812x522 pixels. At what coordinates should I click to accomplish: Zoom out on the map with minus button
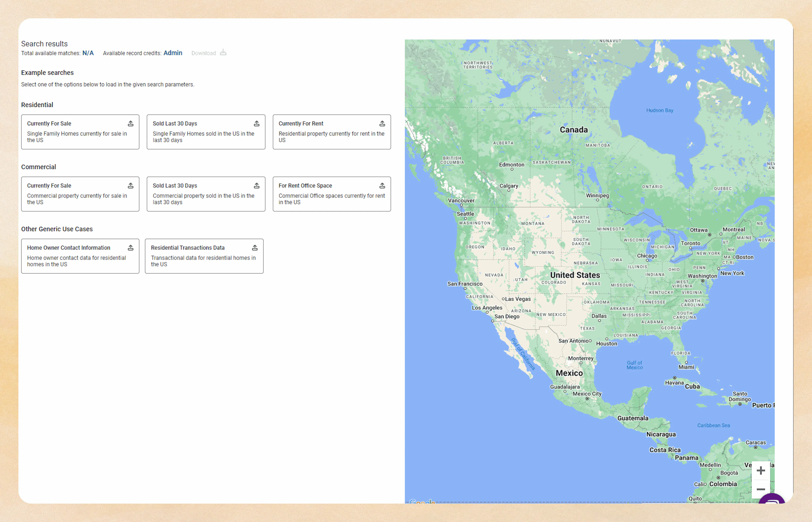(761, 489)
